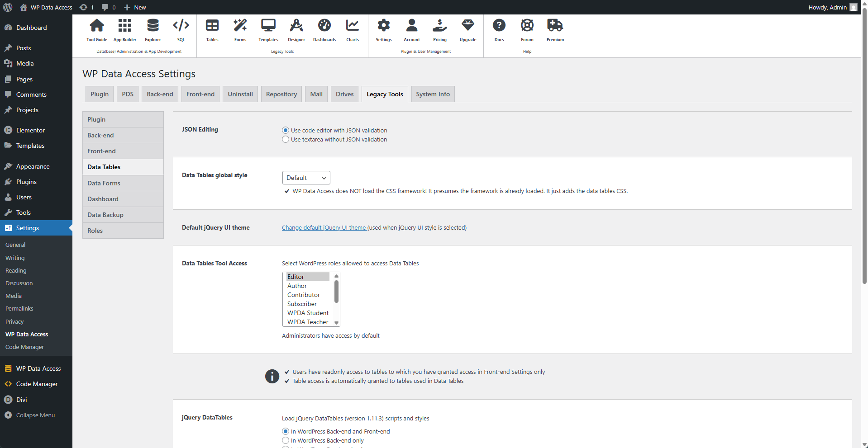Launch the Charts legacy tool
The height and width of the screenshot is (448, 868).
[352, 29]
